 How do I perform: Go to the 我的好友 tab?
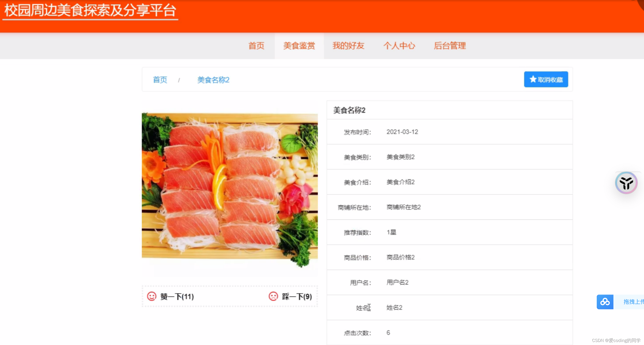coord(348,46)
